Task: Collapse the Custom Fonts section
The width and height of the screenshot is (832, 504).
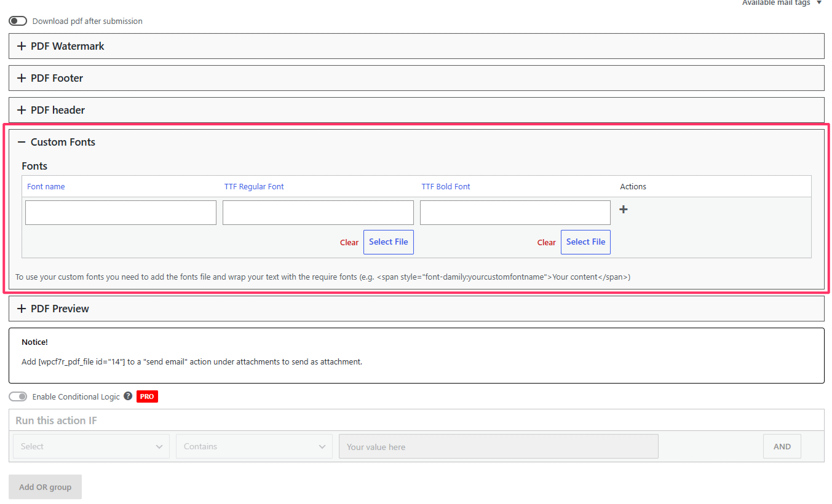Action: point(416,142)
